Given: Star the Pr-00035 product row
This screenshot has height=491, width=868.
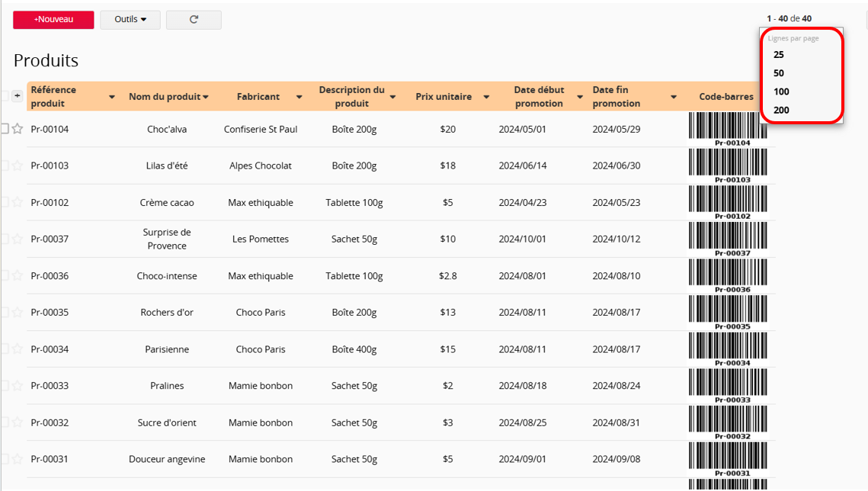Looking at the screenshot, I should pos(18,313).
